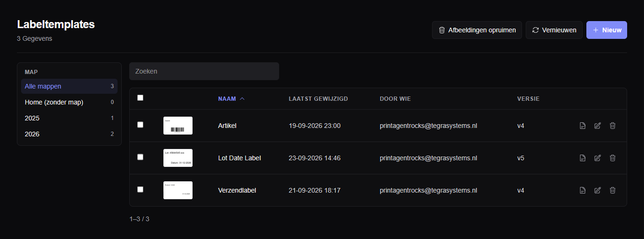This screenshot has width=644, height=239.
Task: Open PDF icon for Verzendlabel row
Action: (x=583, y=190)
